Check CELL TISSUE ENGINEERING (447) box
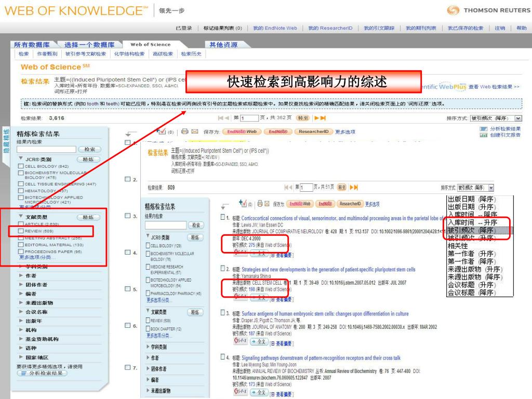 [21, 184]
